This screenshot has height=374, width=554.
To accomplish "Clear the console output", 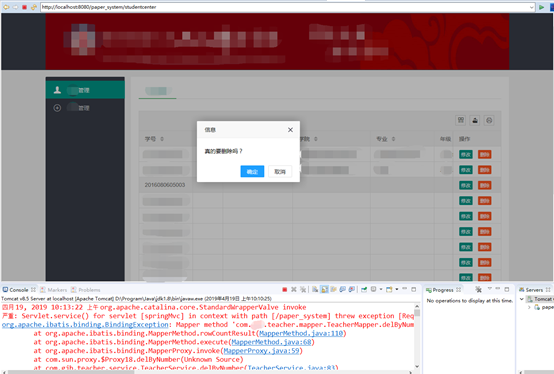I will click(x=315, y=290).
